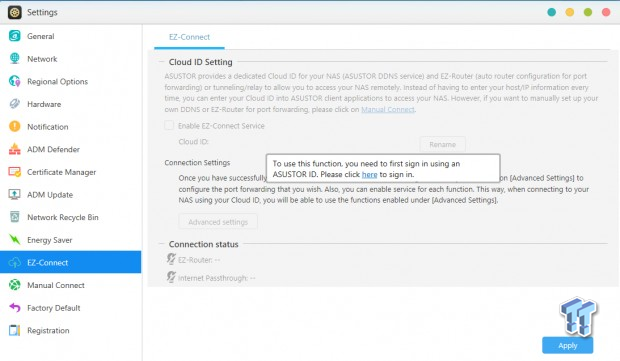
Task: Open the General settings page
Action: click(70, 36)
